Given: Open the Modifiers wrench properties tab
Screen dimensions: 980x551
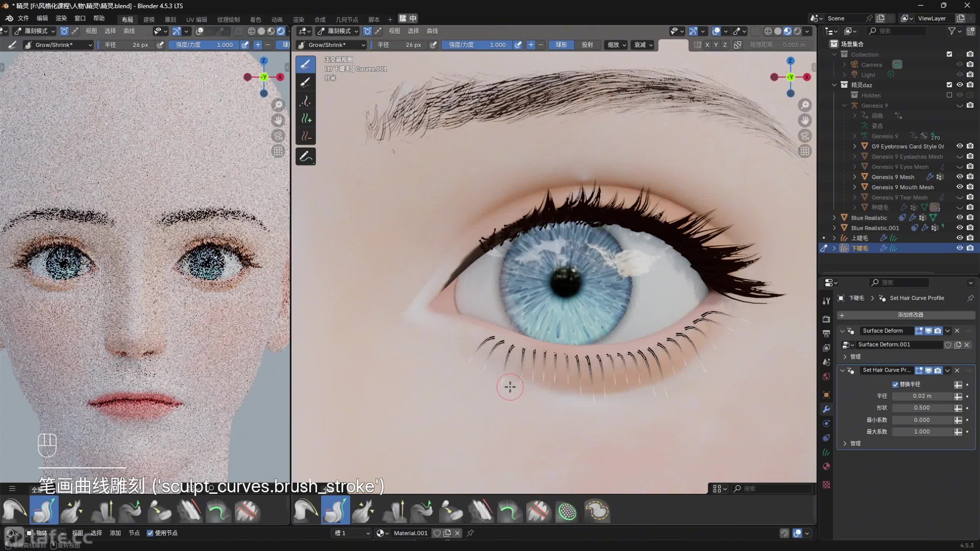Looking at the screenshot, I should click(x=826, y=409).
